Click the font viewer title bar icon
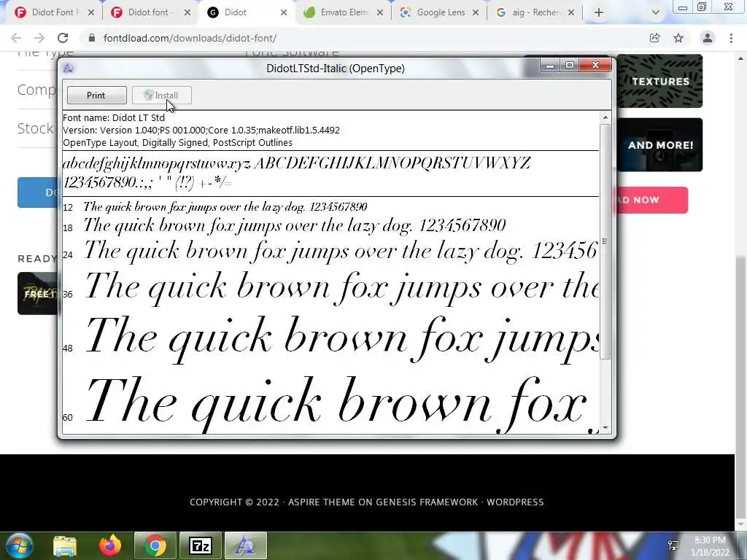747x560 pixels. [x=68, y=69]
